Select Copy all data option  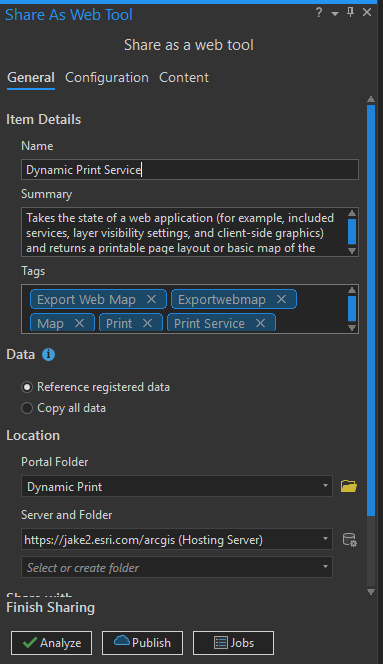coord(64,408)
